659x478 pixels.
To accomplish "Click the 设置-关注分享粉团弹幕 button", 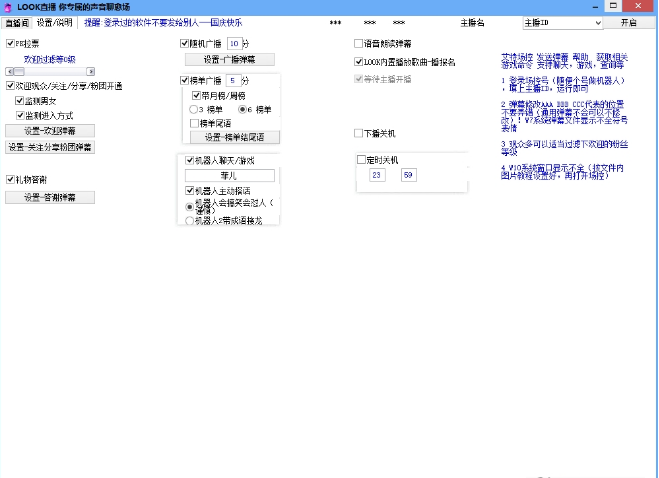I will pos(50,147).
